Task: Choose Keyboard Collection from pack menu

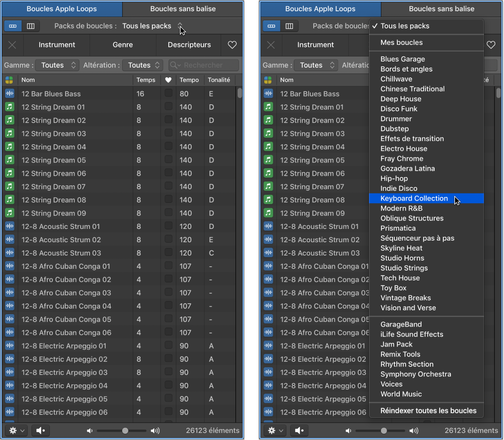Action: coord(426,198)
